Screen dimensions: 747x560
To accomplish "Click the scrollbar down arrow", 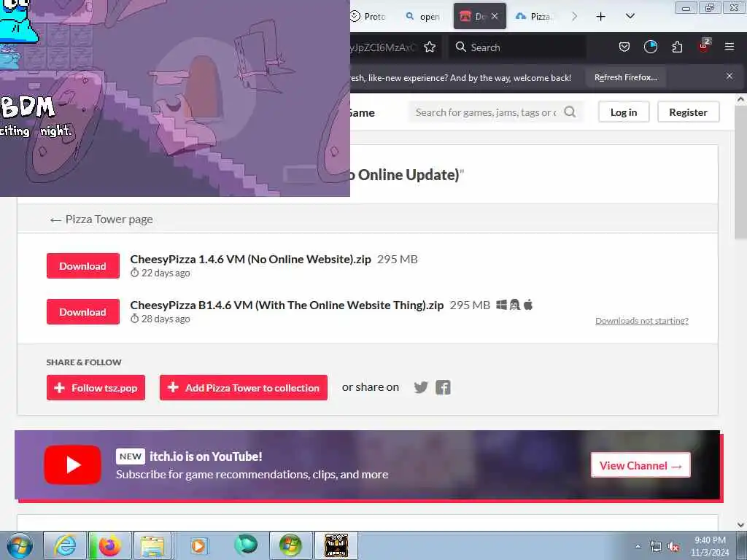I will click(740, 525).
